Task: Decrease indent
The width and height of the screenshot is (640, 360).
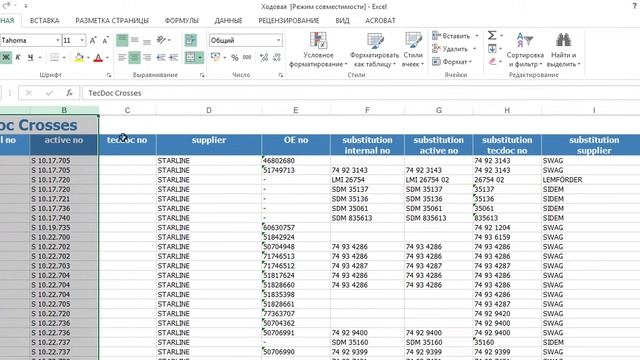Action: (x=161, y=58)
